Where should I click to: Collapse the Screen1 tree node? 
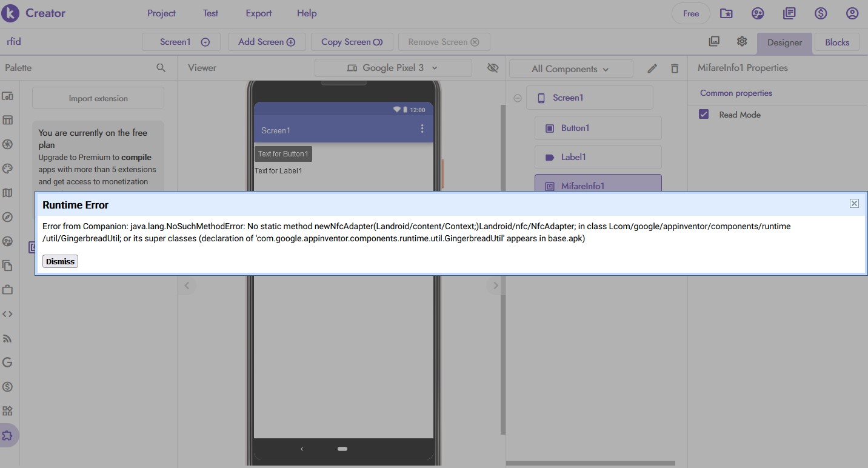518,98
